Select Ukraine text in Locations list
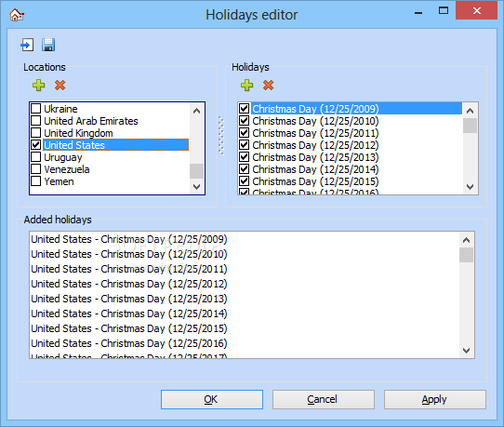Image resolution: width=504 pixels, height=427 pixels. tap(60, 109)
